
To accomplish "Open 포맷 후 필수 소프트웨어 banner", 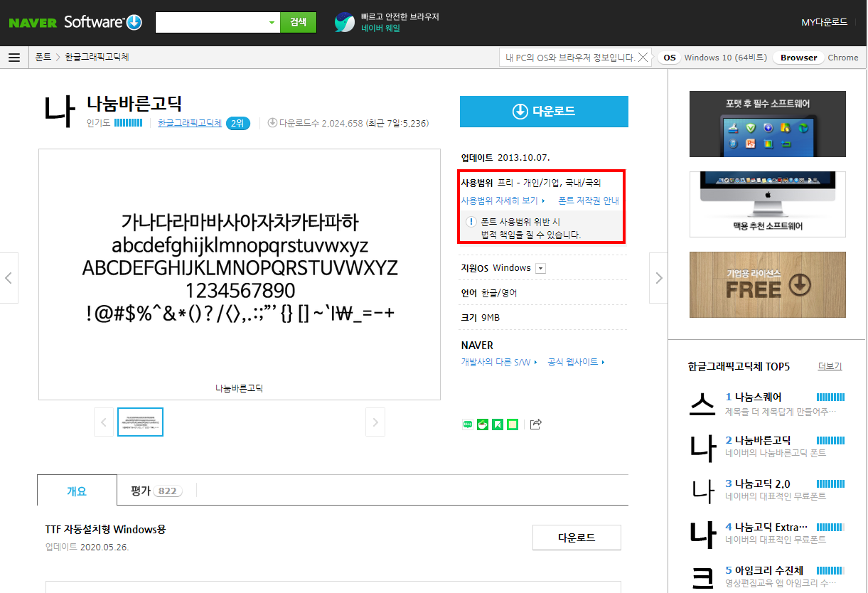I will tap(768, 124).
